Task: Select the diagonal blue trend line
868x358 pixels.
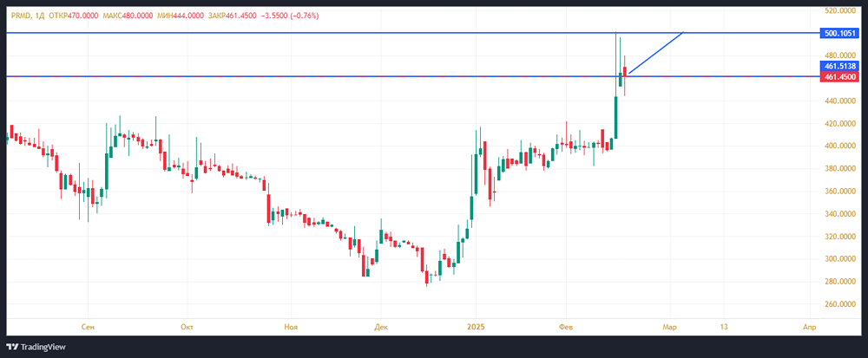Action: [x=656, y=53]
